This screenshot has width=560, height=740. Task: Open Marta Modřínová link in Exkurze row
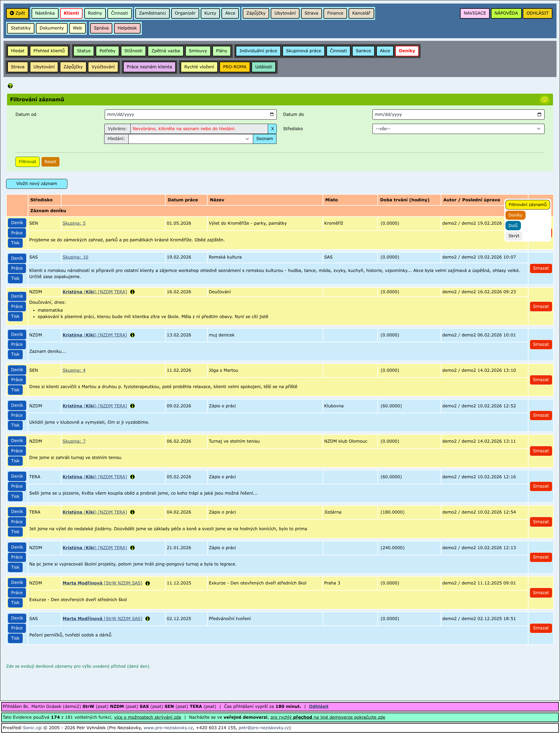(x=102, y=583)
